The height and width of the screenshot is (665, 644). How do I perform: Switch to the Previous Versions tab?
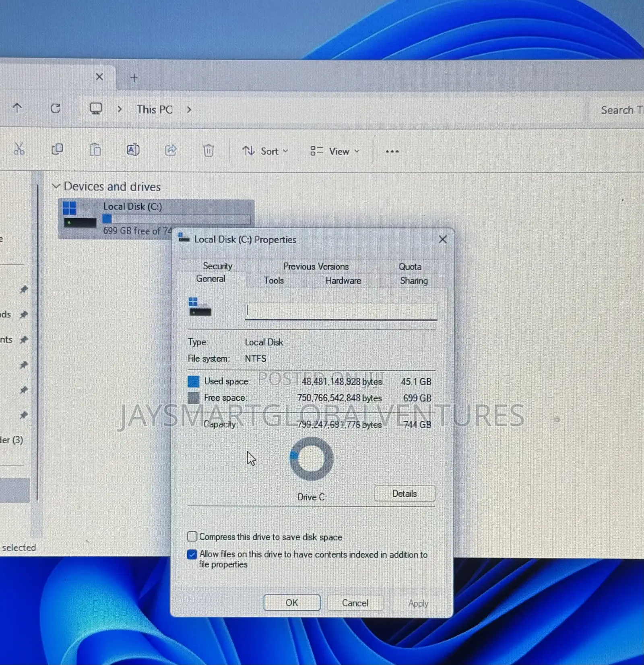[316, 266]
